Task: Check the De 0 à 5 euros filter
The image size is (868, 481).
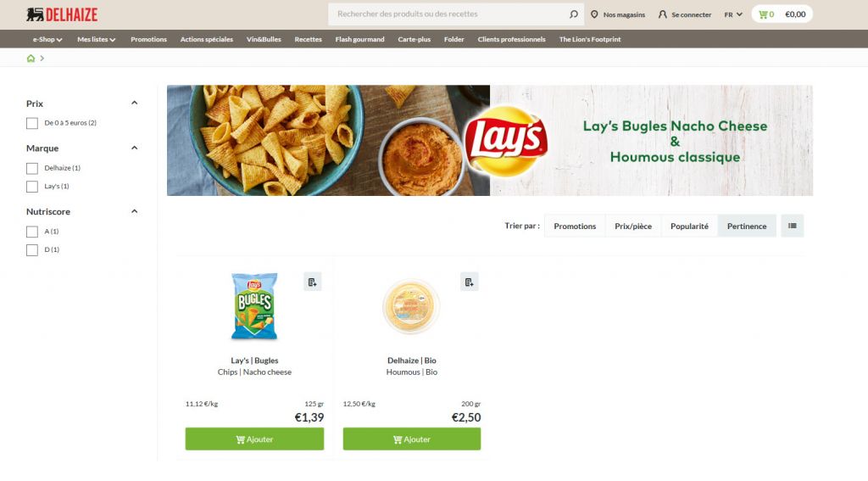Action: (32, 123)
